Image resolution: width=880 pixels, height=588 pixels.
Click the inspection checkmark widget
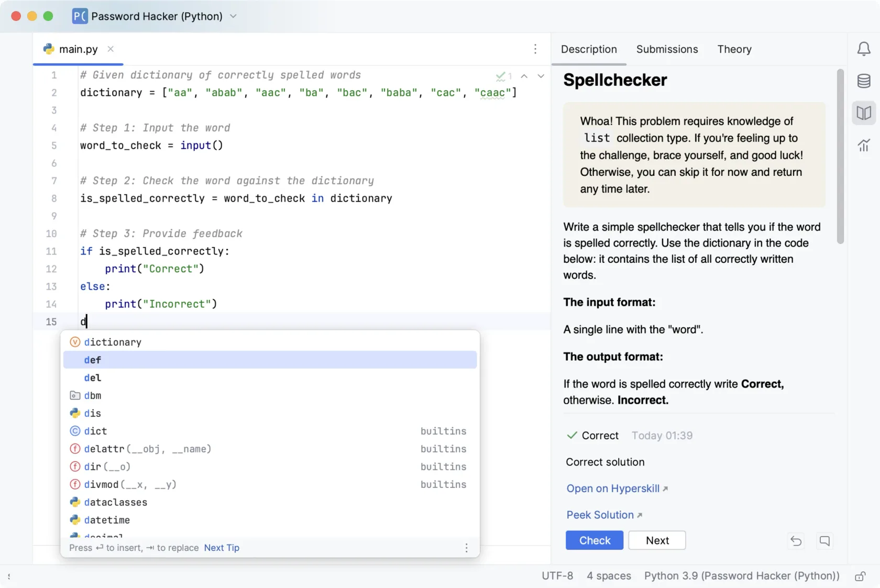(x=503, y=76)
